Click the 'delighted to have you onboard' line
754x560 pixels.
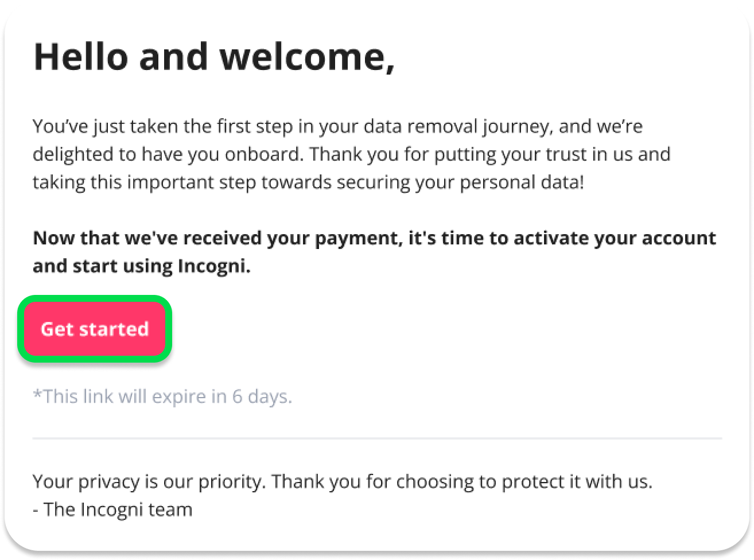coord(351,154)
